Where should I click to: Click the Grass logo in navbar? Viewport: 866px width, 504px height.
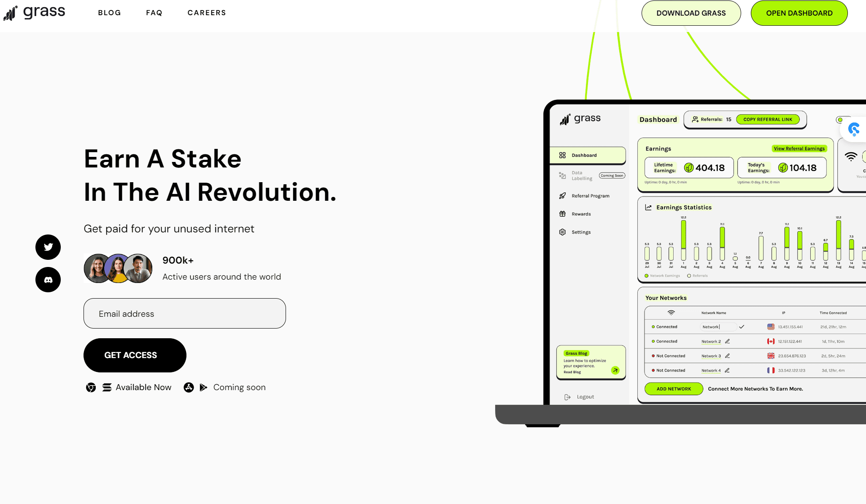[33, 12]
